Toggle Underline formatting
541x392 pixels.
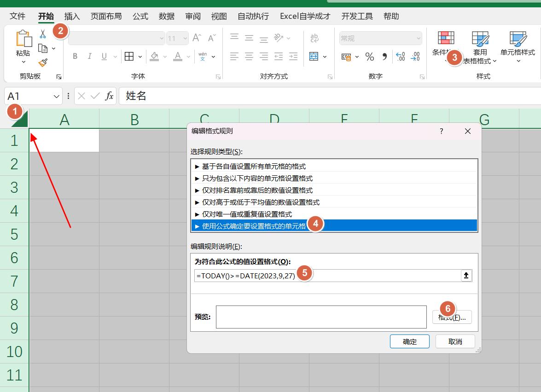pos(104,56)
